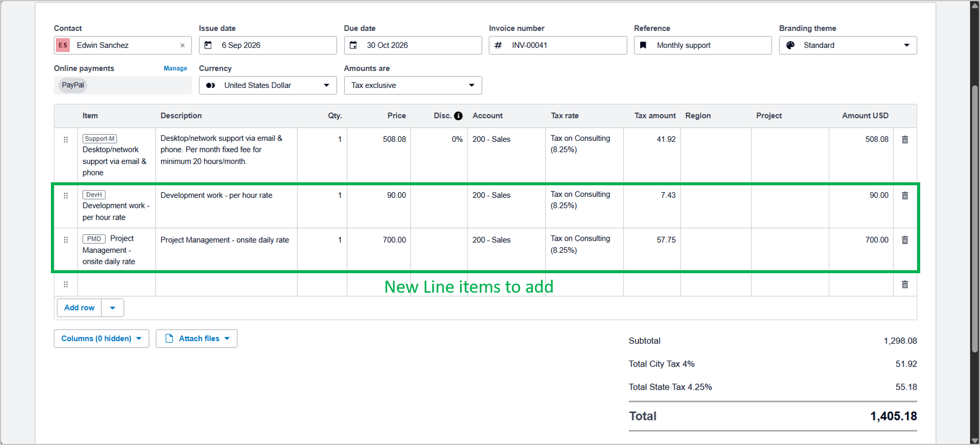Click the Support-M item cell

click(x=116, y=155)
